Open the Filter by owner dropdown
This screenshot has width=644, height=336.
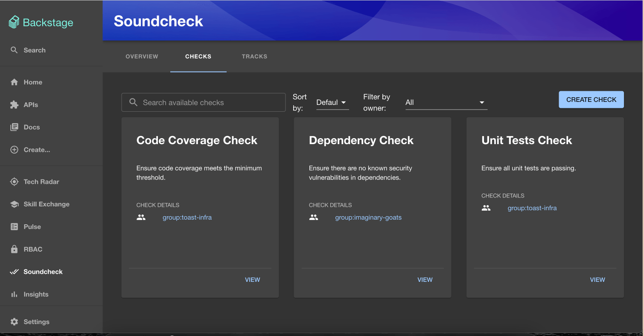(x=446, y=102)
